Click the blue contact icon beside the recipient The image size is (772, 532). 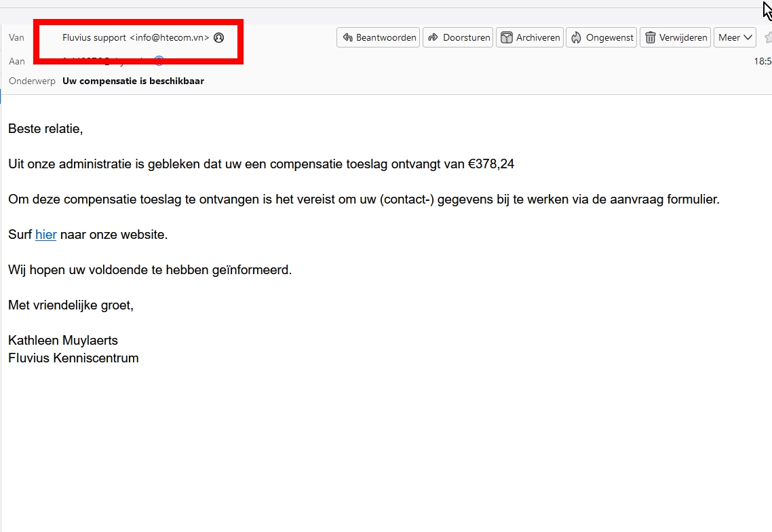159,61
